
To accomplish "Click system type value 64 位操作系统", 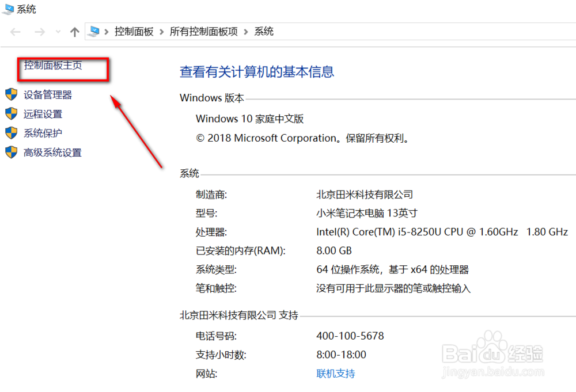I will click(393, 270).
